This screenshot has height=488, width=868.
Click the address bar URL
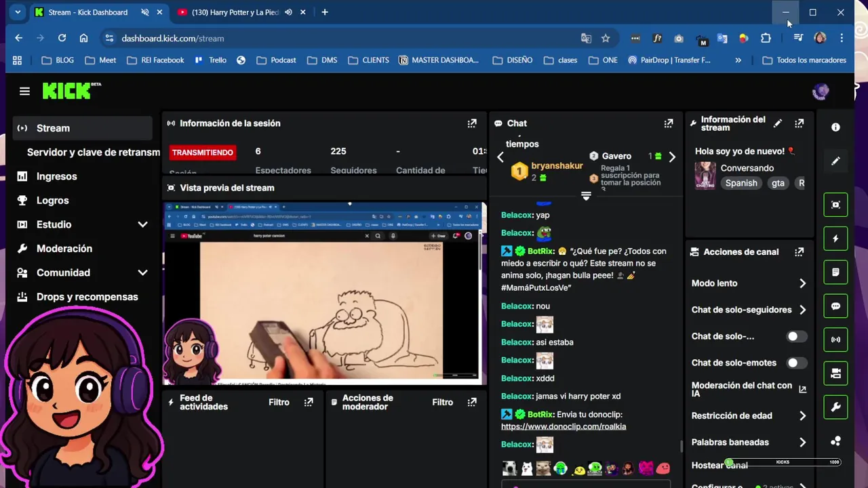pos(173,39)
